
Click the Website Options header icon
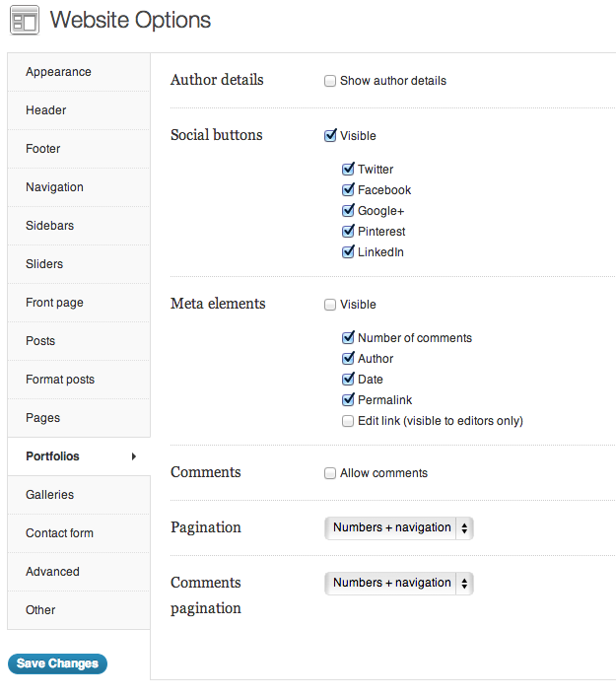point(24,21)
